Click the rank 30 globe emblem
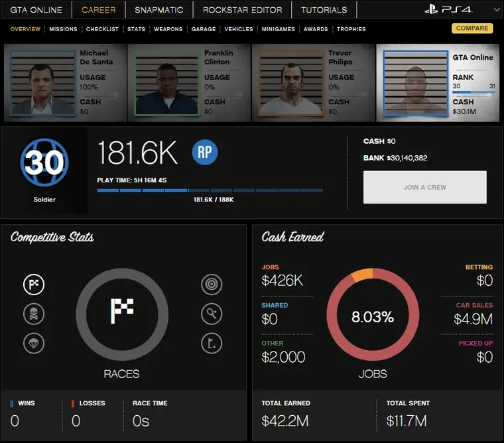The height and width of the screenshot is (443, 504). tap(44, 163)
